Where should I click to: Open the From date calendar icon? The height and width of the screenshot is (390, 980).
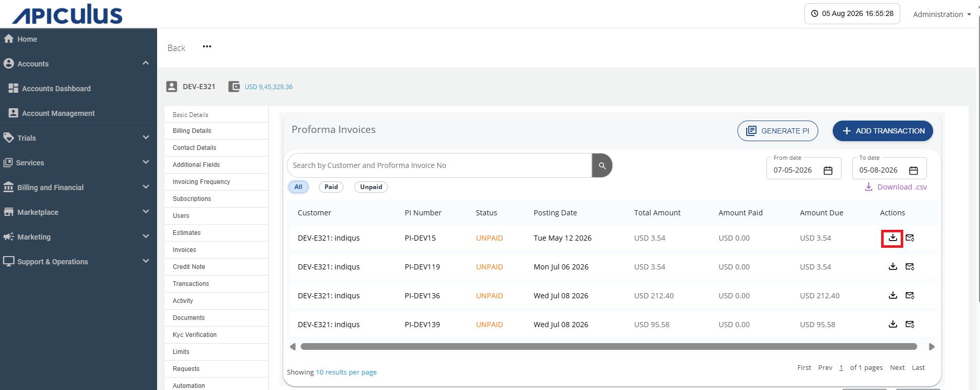tap(828, 171)
